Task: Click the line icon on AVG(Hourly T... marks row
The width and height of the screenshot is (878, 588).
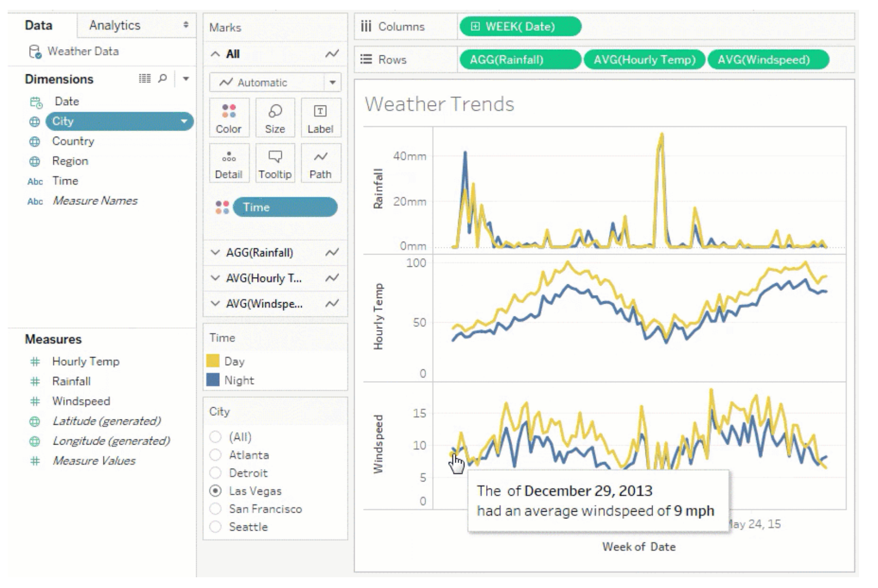Action: tap(332, 278)
